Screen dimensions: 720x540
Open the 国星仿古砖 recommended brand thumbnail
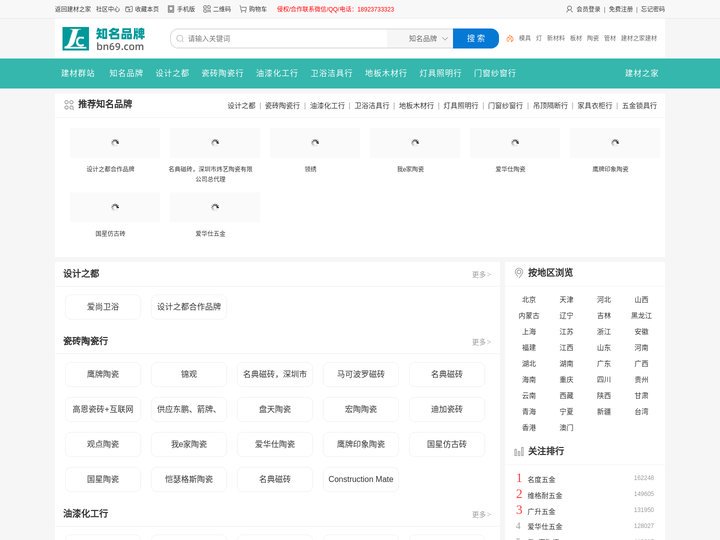[115, 207]
